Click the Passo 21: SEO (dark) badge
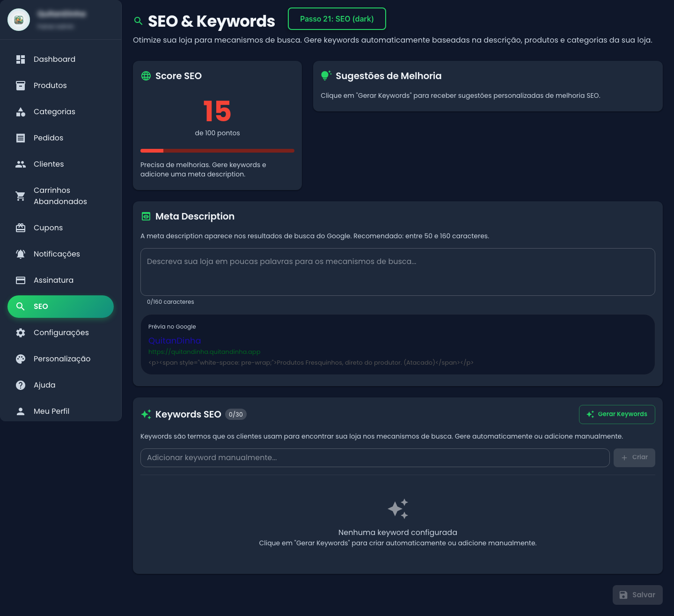 pos(337,19)
